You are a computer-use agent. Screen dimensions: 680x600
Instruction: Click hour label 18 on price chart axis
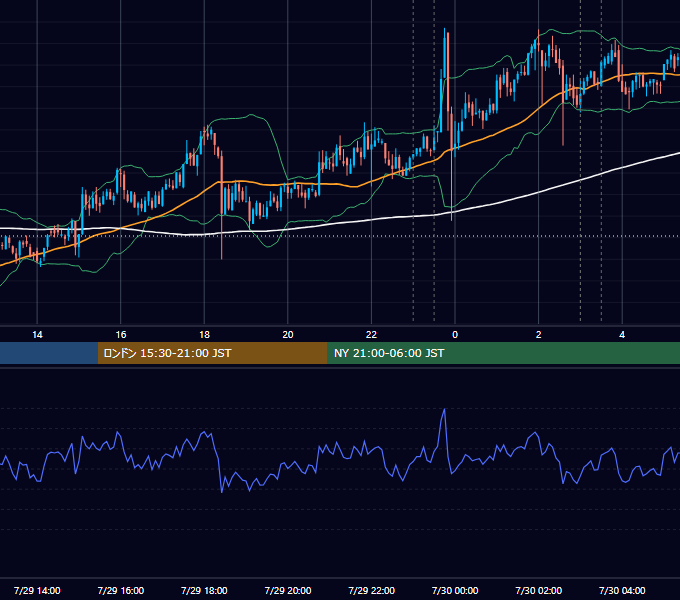click(204, 335)
